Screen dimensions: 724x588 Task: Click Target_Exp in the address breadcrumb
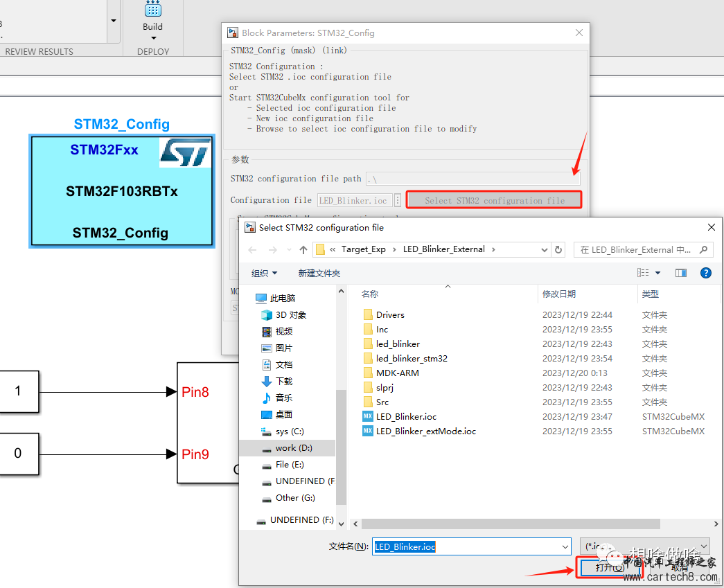pyautogui.click(x=363, y=249)
